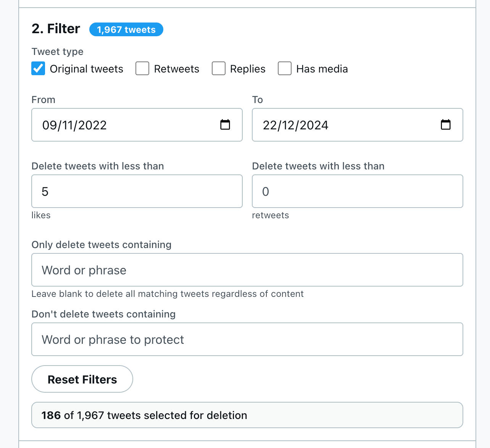Screen dimensions: 490x448
Task: Click the 1,967 tweets badge
Action: pos(126,30)
